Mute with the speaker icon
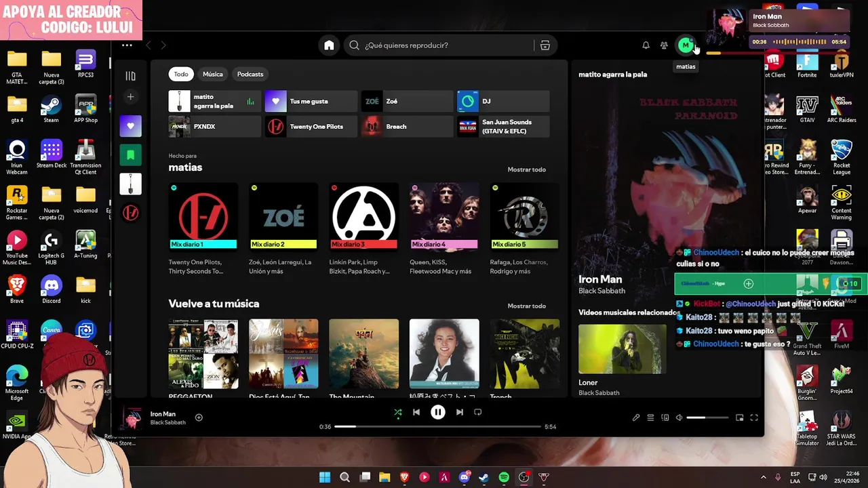Screen dimensions: 868x488 point(679,418)
